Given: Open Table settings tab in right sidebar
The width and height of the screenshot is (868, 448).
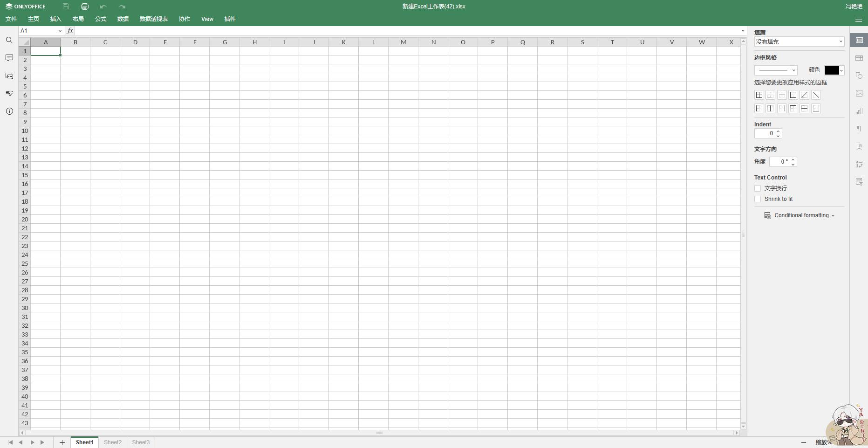Looking at the screenshot, I should click(x=859, y=58).
